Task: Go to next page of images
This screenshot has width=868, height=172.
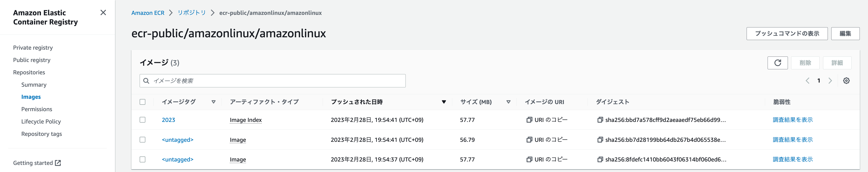Action: coord(830,81)
